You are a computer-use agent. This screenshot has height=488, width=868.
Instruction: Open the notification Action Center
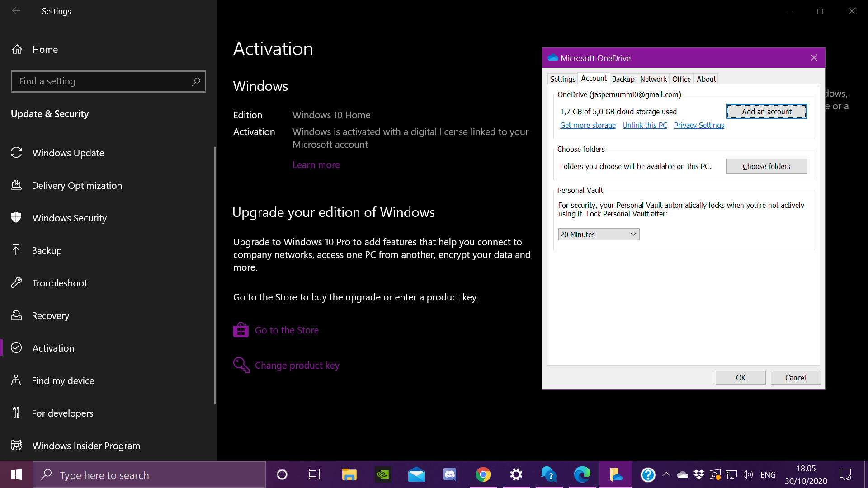845,474
